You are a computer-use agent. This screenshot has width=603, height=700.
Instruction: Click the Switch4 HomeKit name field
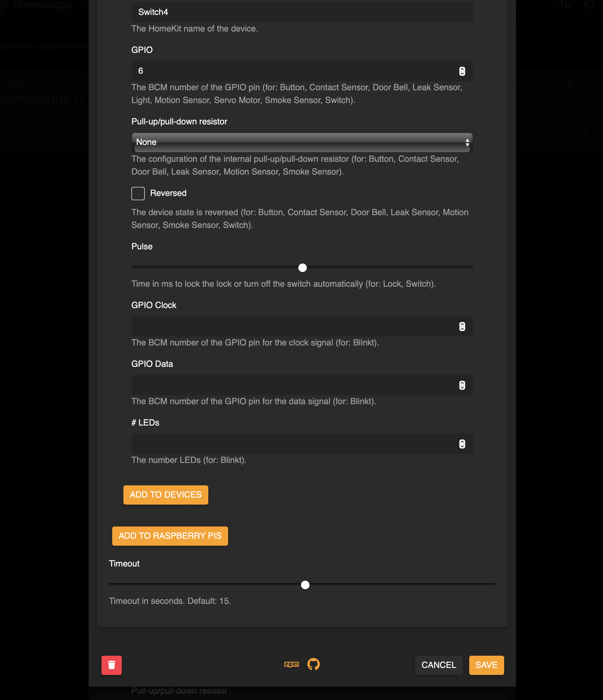click(x=302, y=12)
